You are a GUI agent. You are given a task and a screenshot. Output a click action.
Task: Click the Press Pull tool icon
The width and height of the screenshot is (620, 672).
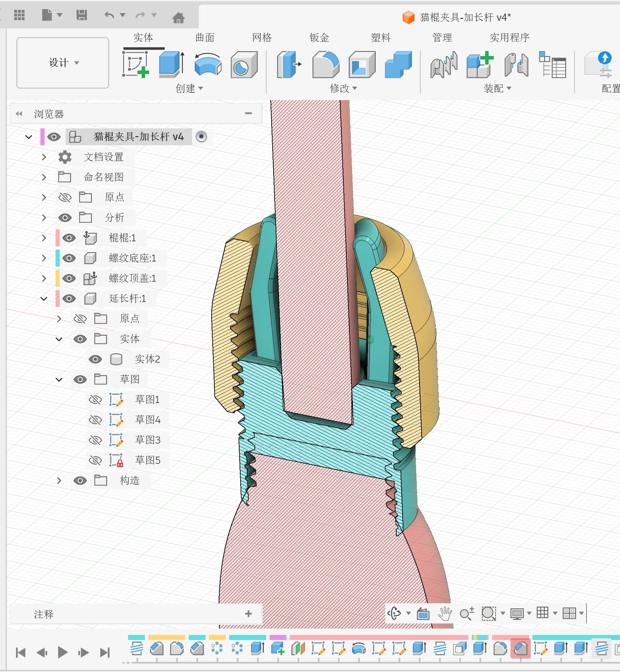pyautogui.click(x=289, y=64)
